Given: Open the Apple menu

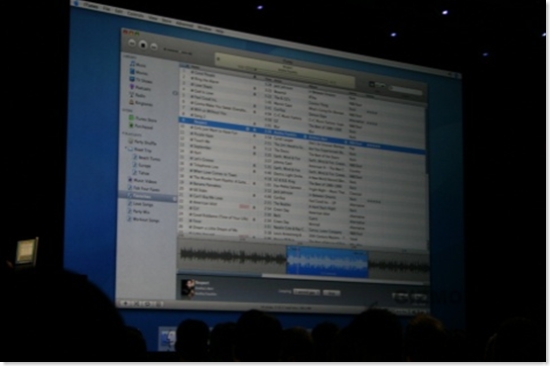Looking at the screenshot, I should [x=75, y=4].
